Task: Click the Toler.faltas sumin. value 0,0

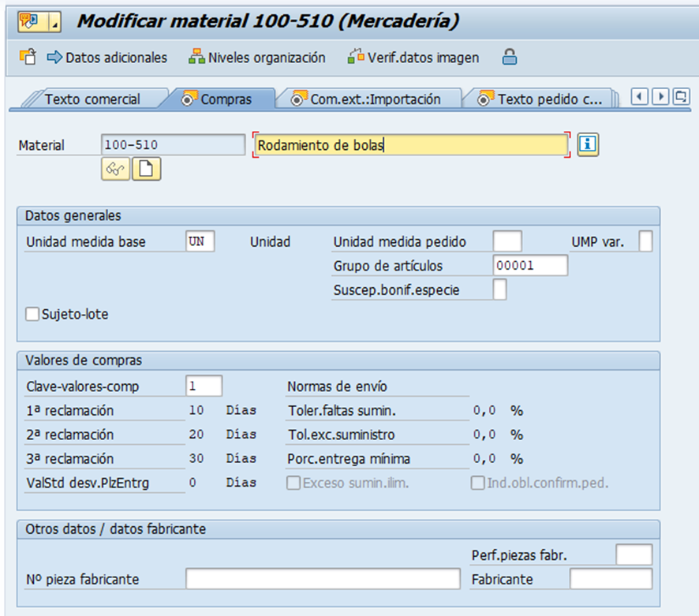Action: point(484,410)
